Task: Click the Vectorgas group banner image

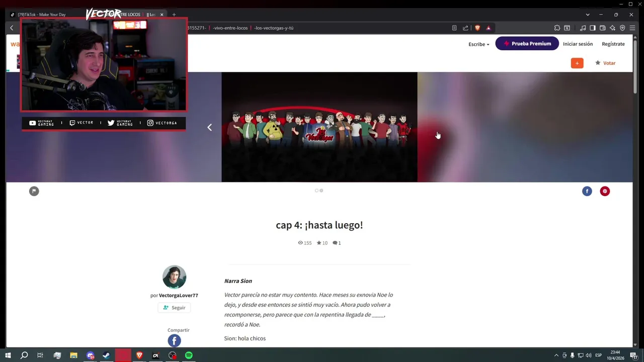Action: pos(319,127)
